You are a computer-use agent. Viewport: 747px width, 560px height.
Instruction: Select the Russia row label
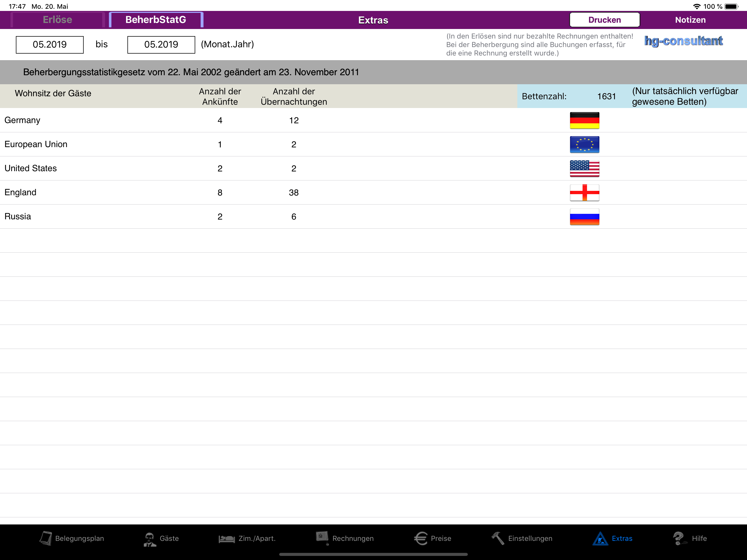(x=18, y=217)
